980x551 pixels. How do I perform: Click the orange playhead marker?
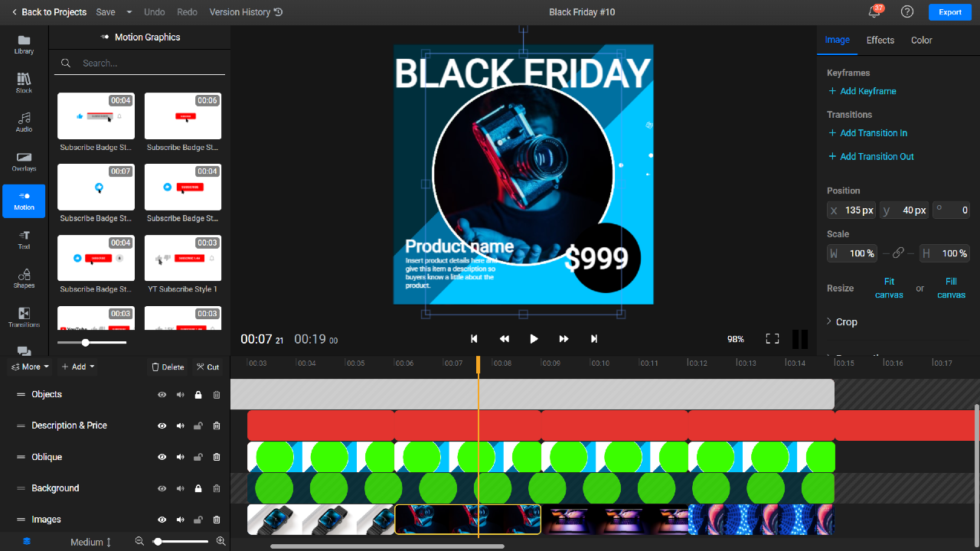click(479, 364)
